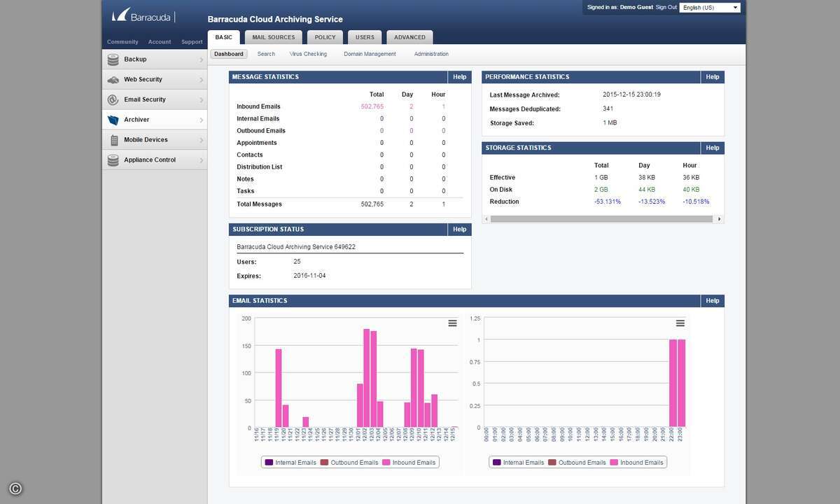
Task: Open the Search subtab
Action: click(266, 54)
